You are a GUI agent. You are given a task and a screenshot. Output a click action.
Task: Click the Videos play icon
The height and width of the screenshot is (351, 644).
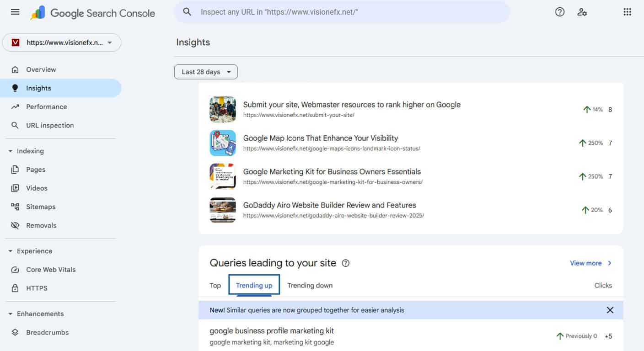(x=15, y=188)
